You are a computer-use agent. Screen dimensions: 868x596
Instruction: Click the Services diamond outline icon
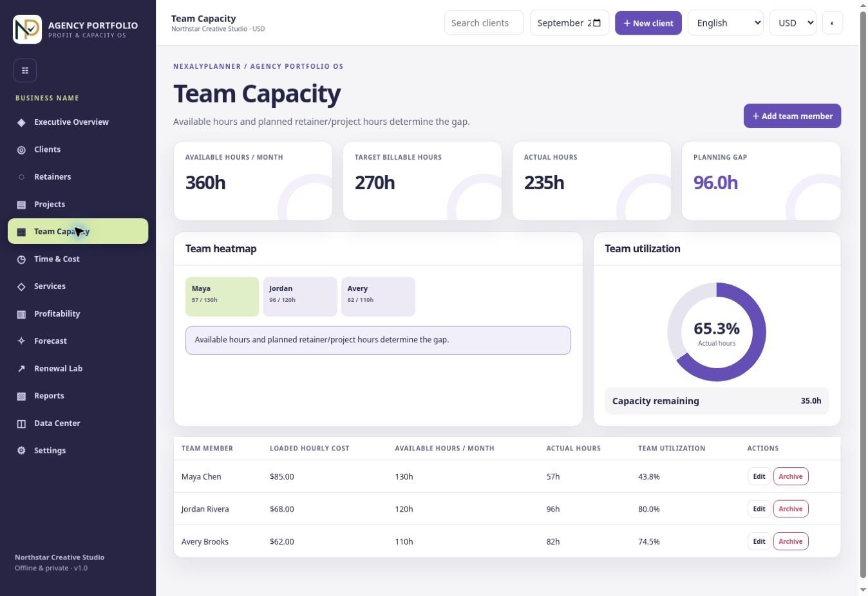pyautogui.click(x=21, y=286)
